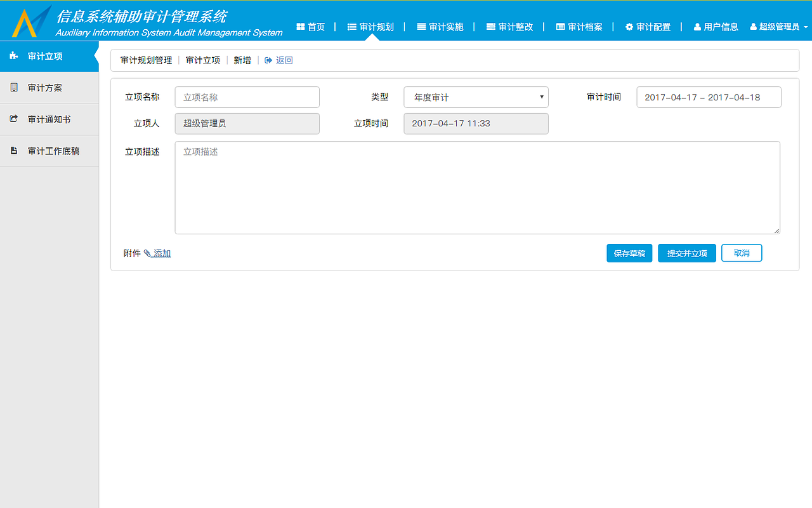The width and height of the screenshot is (812, 508).
Task: Click the paperclip icon next to 附件
Action: coord(148,253)
